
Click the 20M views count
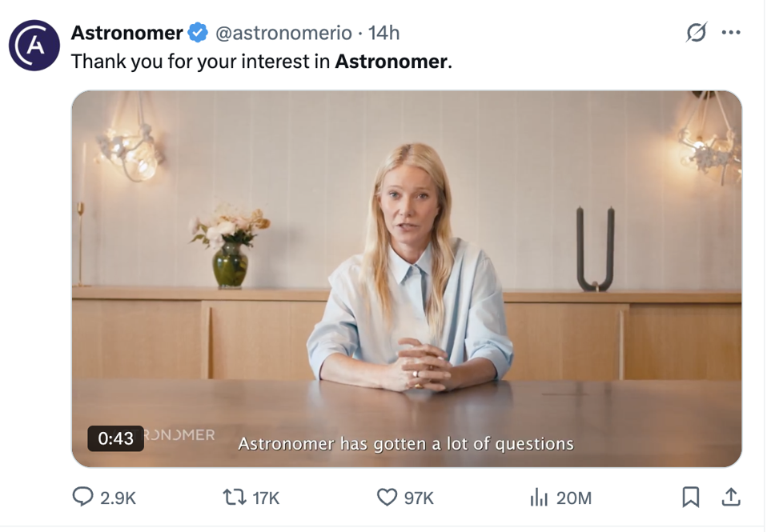click(x=572, y=498)
